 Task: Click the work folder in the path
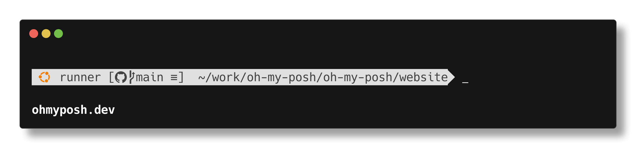pos(226,77)
